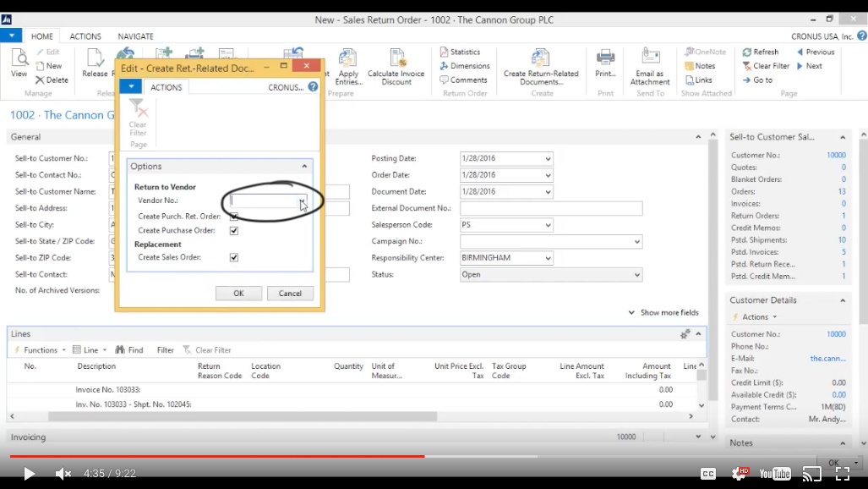Expand the Invoicing section
This screenshot has height=489, width=868.
coord(698,437)
